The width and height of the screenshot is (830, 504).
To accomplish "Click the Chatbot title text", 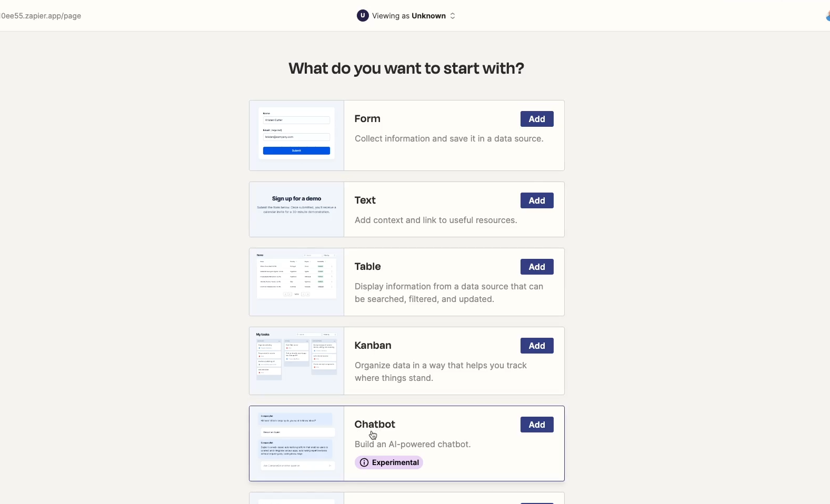I will (375, 424).
